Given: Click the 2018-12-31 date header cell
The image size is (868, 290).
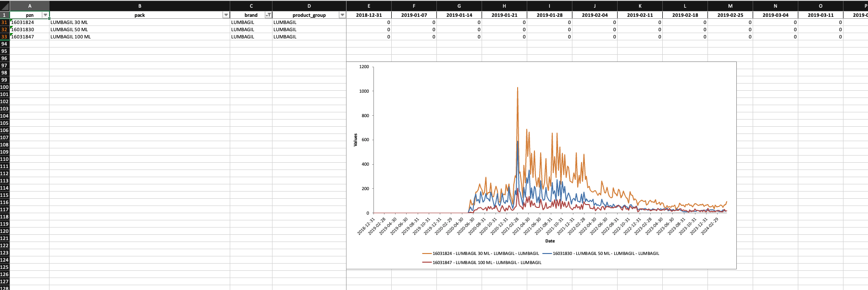Looking at the screenshot, I should pos(369,15).
